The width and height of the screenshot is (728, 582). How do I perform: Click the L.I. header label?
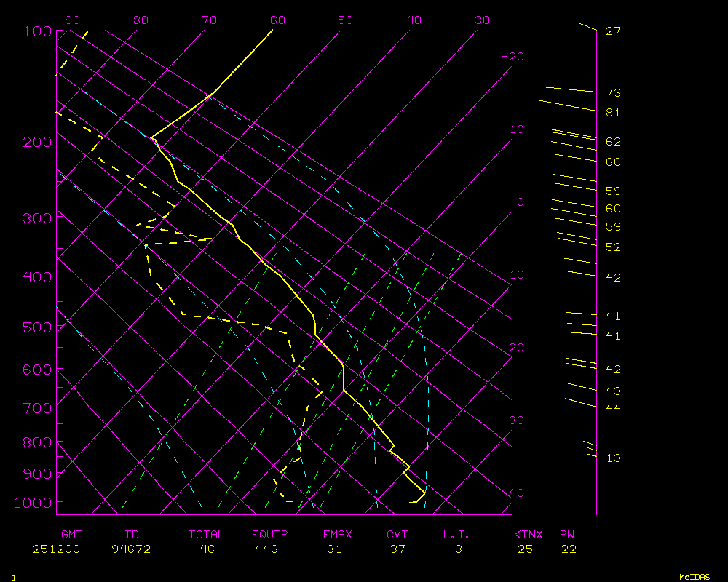coord(456,535)
